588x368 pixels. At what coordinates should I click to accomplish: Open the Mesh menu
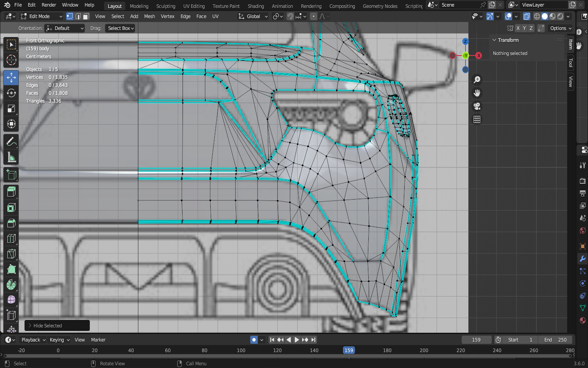coord(149,16)
